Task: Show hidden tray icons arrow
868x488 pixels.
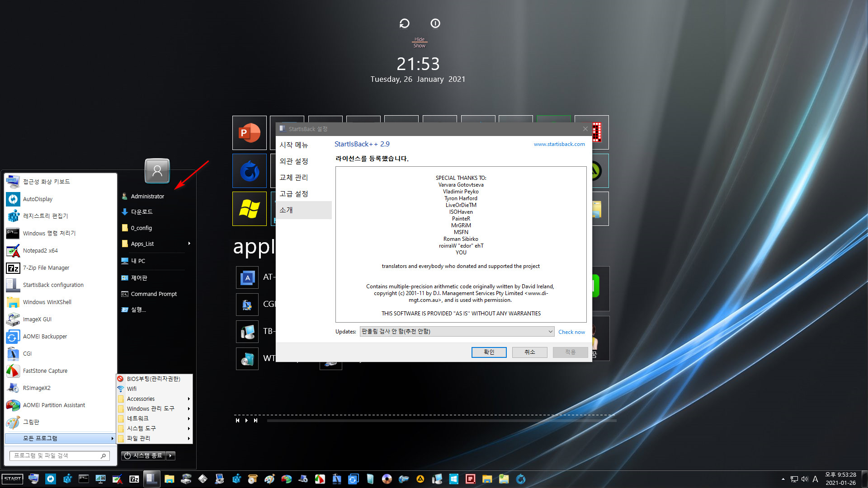Action: [x=783, y=479]
